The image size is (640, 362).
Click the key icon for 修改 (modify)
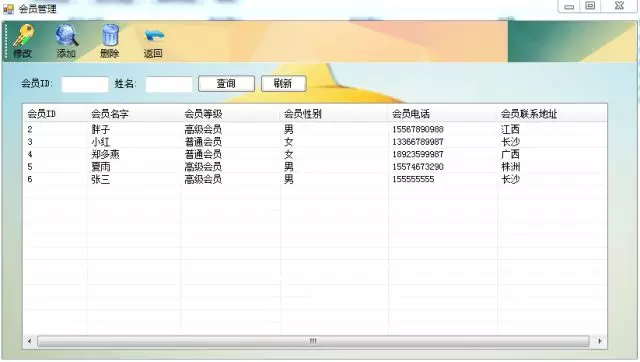tap(23, 36)
